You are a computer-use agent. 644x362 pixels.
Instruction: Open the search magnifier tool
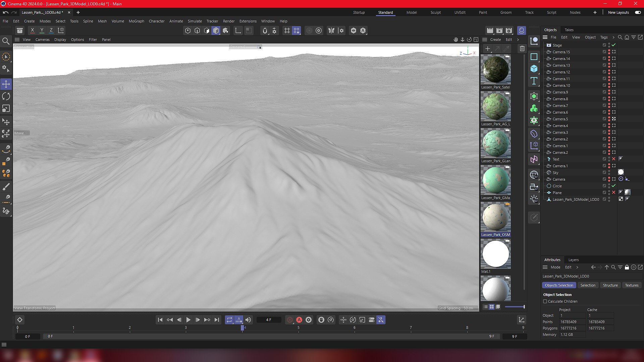6,41
